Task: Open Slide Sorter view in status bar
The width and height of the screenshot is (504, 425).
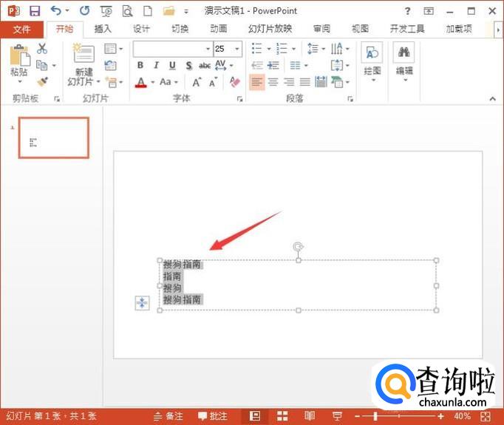Action: coord(282,416)
